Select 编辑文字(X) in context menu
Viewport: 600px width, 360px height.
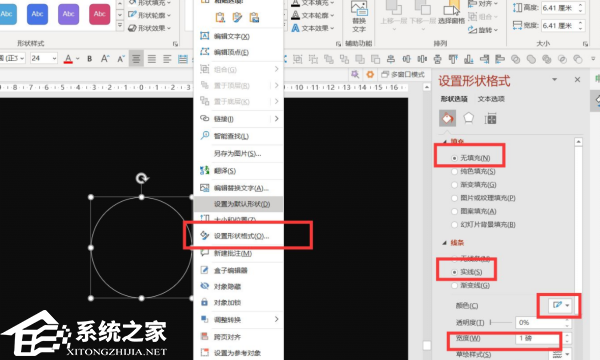tap(239, 36)
